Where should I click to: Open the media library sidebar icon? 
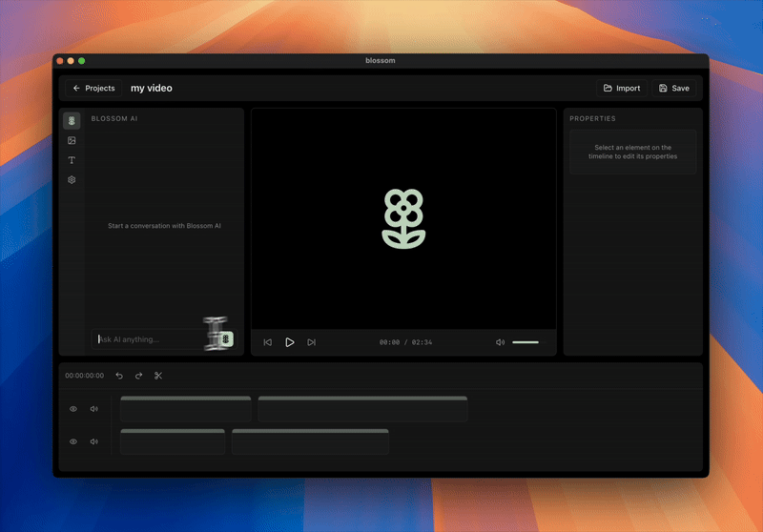click(x=72, y=140)
